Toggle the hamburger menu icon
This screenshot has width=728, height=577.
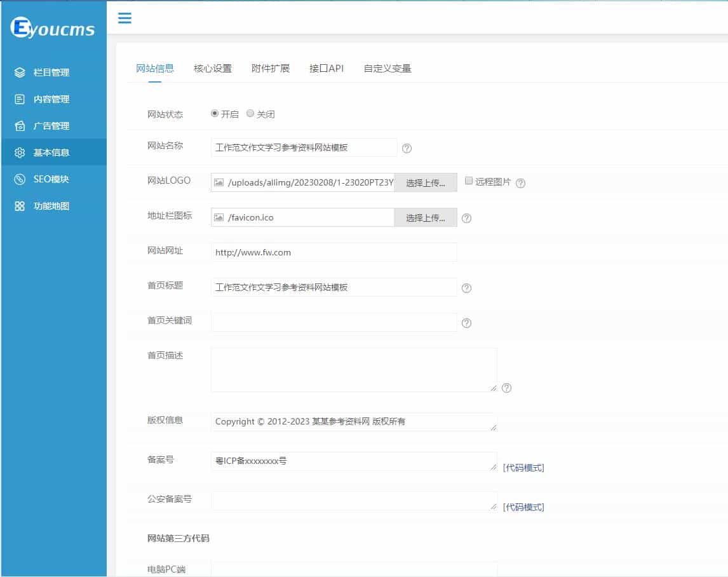click(125, 18)
